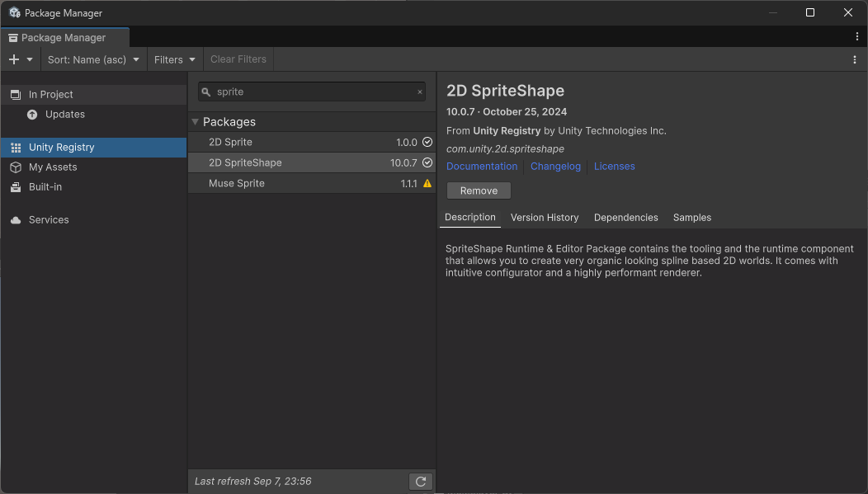868x494 pixels.
Task: Open Updates in the sidebar
Action: click(x=93, y=115)
